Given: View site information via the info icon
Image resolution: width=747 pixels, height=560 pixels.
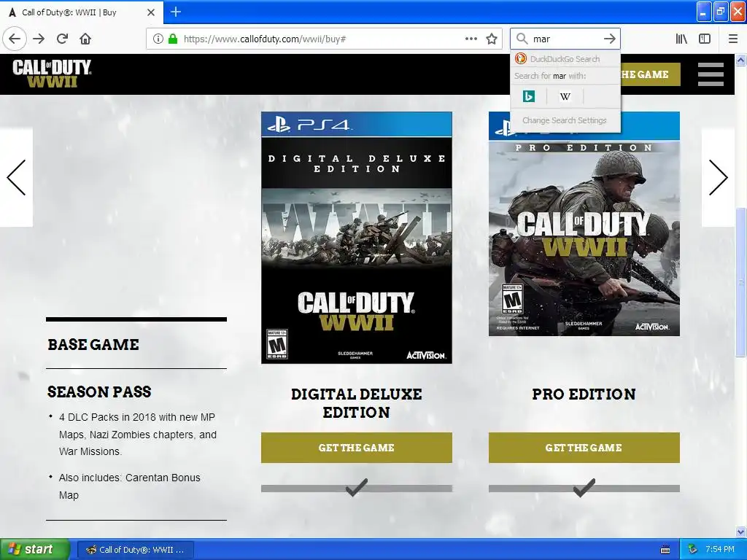Looking at the screenshot, I should click(158, 39).
